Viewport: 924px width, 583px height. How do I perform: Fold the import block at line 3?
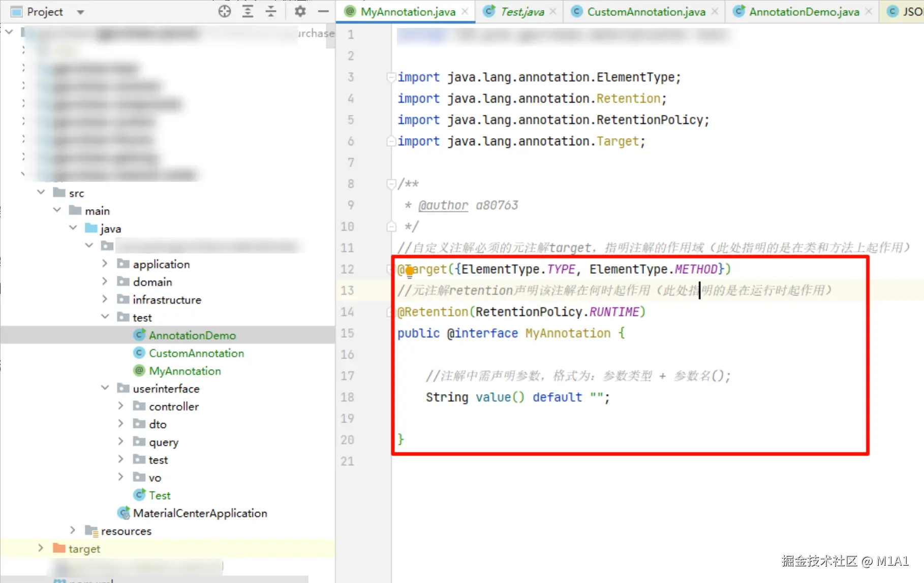[x=391, y=77]
